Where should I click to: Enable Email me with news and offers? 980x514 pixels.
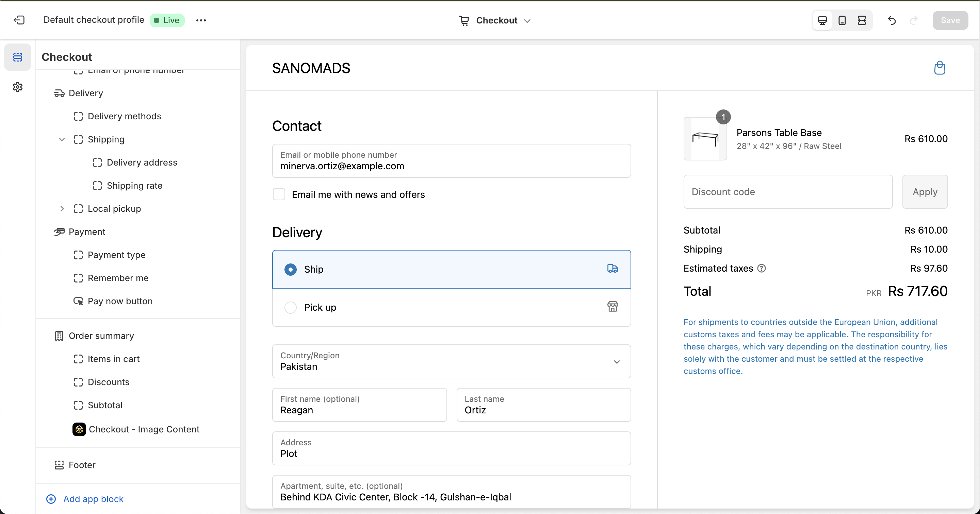pos(279,194)
